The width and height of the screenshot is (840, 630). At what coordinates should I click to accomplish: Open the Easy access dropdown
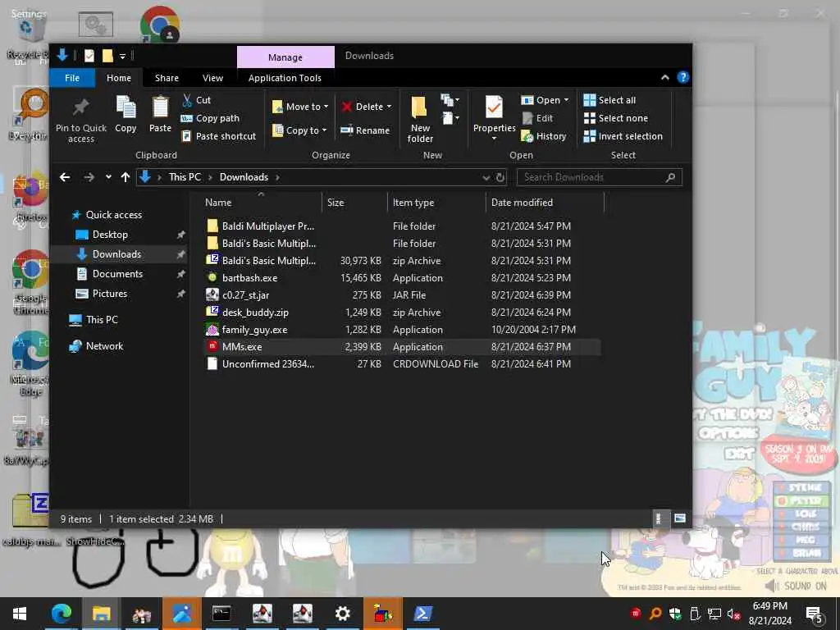tap(450, 118)
